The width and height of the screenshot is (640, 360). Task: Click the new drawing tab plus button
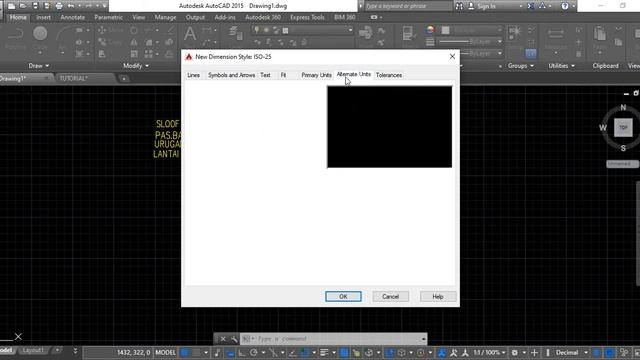click(124, 78)
